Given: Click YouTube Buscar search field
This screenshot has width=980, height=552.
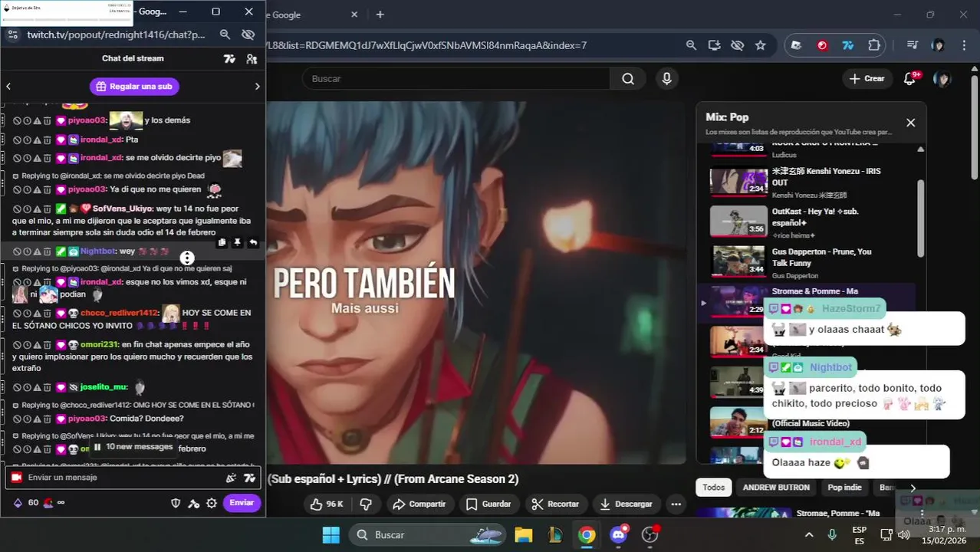Looking at the screenshot, I should [x=456, y=79].
